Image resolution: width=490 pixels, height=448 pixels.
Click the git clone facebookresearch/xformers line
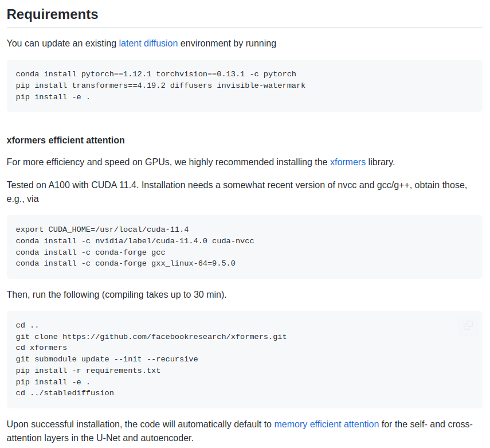coord(151,337)
